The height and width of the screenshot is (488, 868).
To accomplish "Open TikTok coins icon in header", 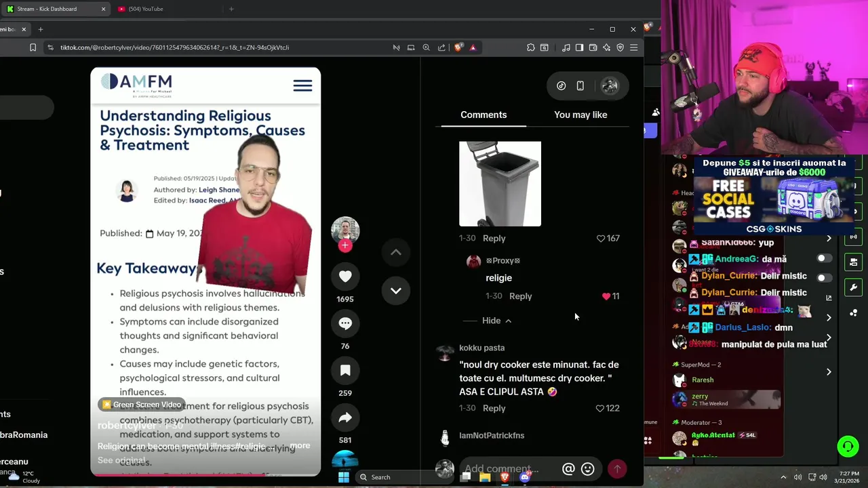I will [561, 86].
